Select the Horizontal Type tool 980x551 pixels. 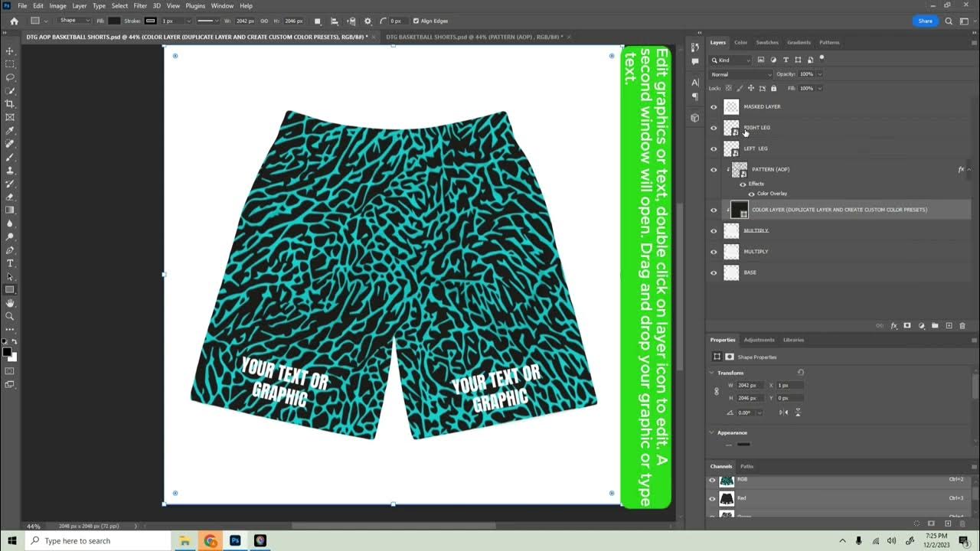[x=10, y=263]
